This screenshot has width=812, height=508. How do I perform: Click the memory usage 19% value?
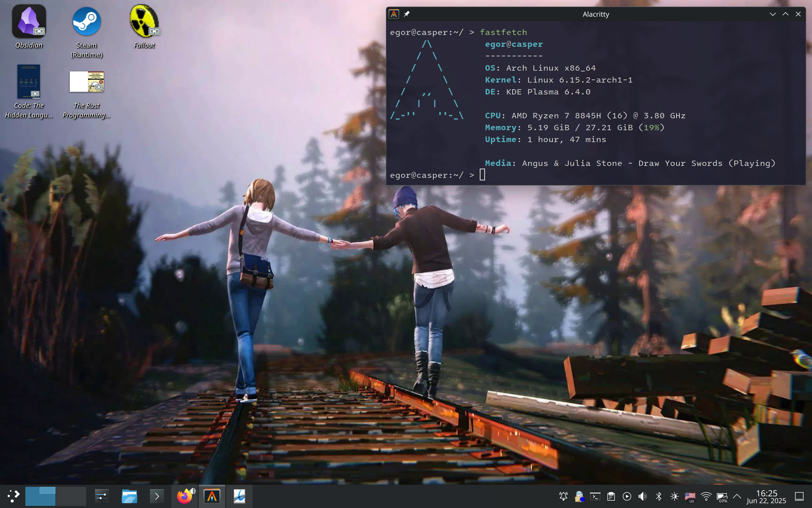[651, 128]
